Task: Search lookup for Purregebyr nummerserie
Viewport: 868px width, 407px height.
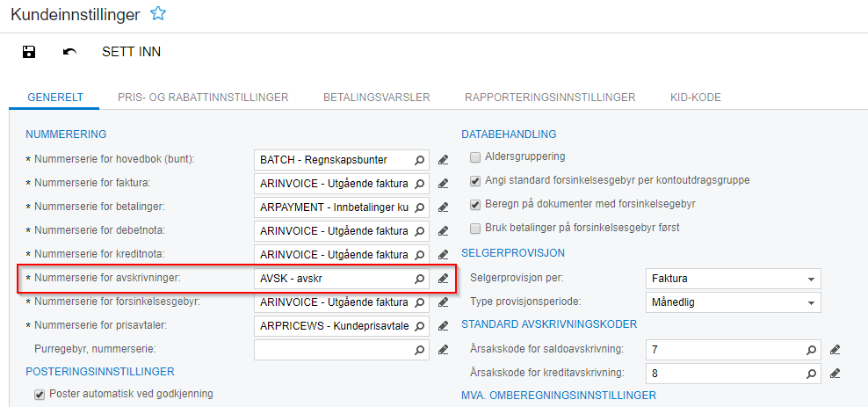Action: [x=420, y=349]
